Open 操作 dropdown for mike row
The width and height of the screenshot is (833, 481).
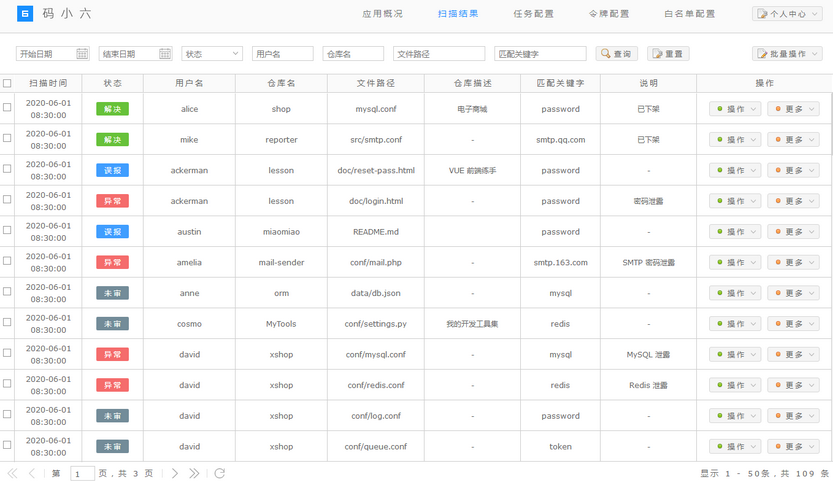click(735, 140)
